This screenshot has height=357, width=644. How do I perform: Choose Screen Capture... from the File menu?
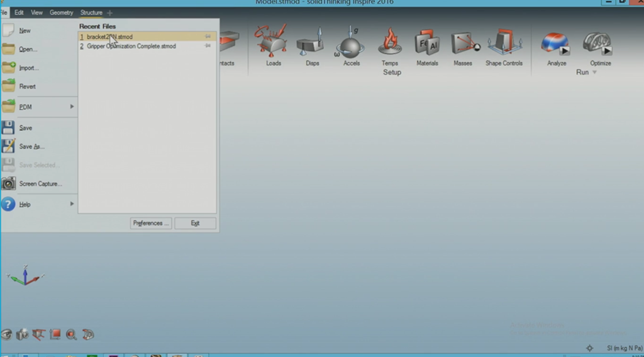pyautogui.click(x=38, y=184)
